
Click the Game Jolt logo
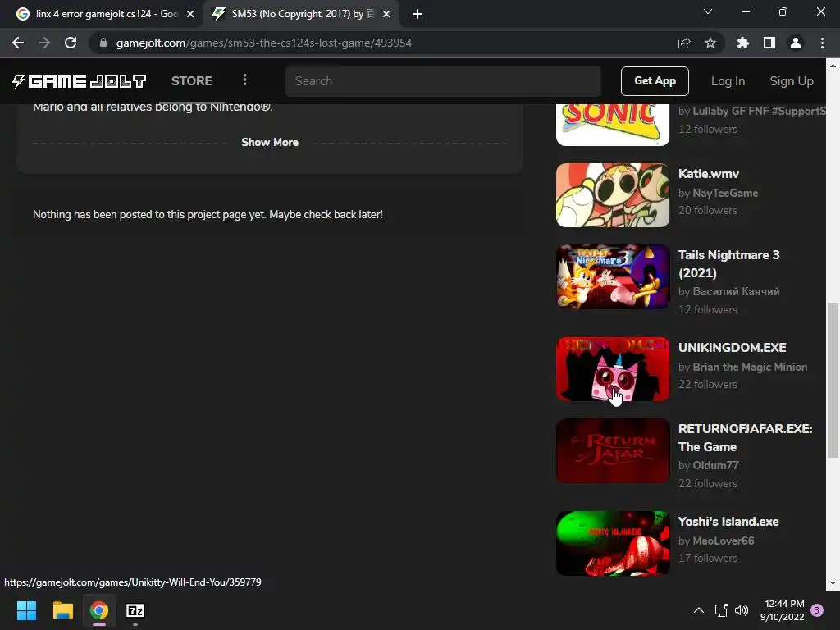coord(79,81)
